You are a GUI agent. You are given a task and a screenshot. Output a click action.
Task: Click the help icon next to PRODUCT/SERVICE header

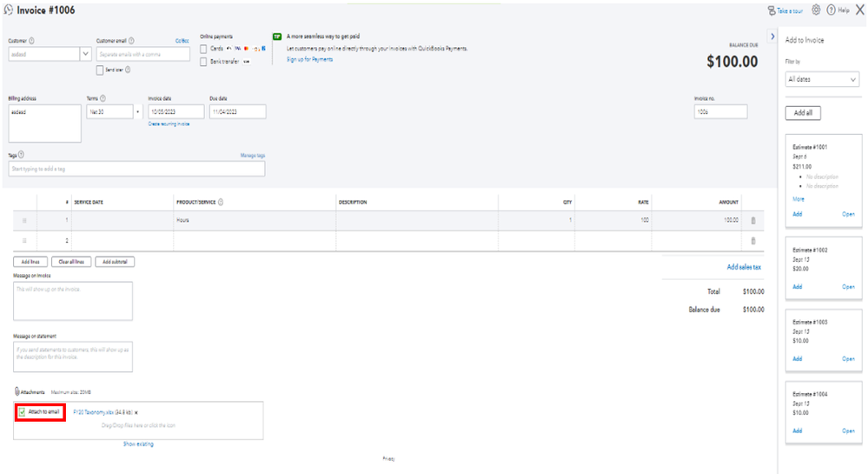[221, 202]
